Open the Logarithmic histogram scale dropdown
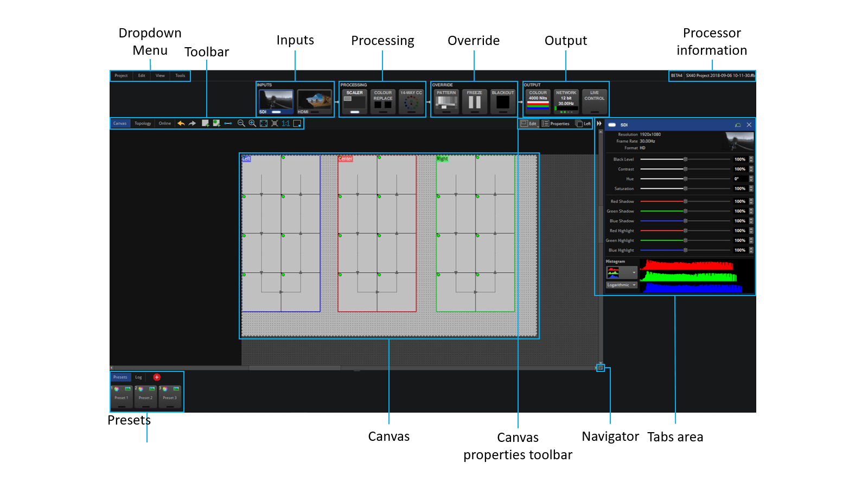This screenshot has width=868, height=488. pos(621,285)
